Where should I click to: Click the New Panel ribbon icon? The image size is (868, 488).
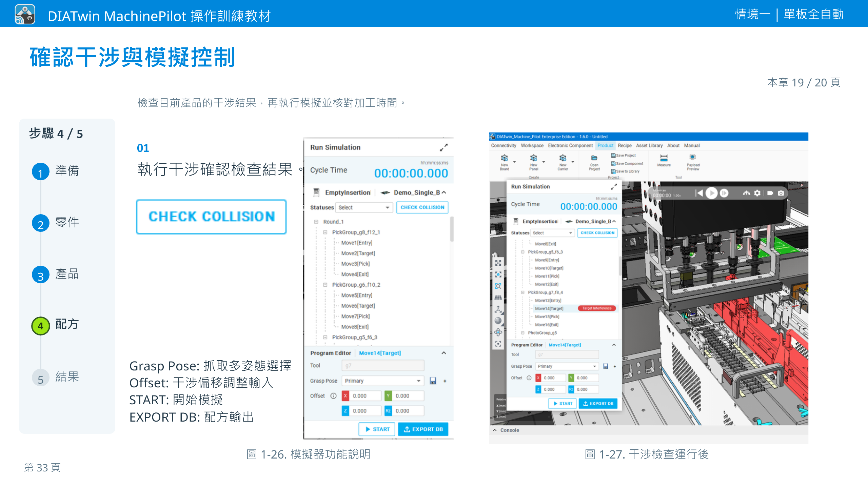[534, 158]
